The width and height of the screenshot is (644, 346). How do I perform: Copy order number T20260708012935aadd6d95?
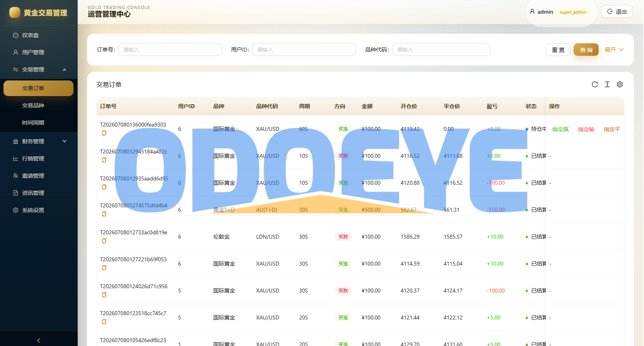pos(104,187)
